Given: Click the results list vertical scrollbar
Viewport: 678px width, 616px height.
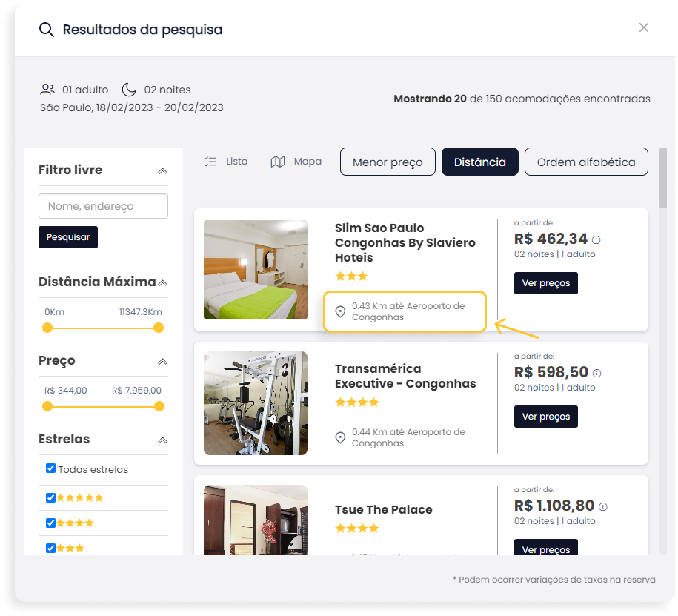Looking at the screenshot, I should click(663, 178).
